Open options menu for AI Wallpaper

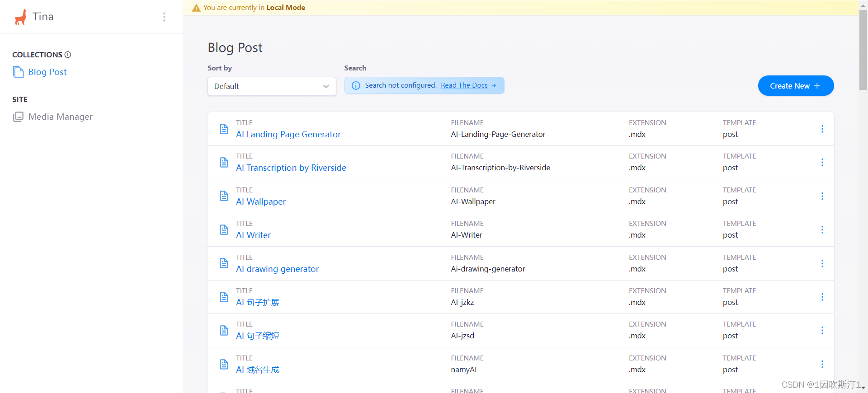coord(822,196)
